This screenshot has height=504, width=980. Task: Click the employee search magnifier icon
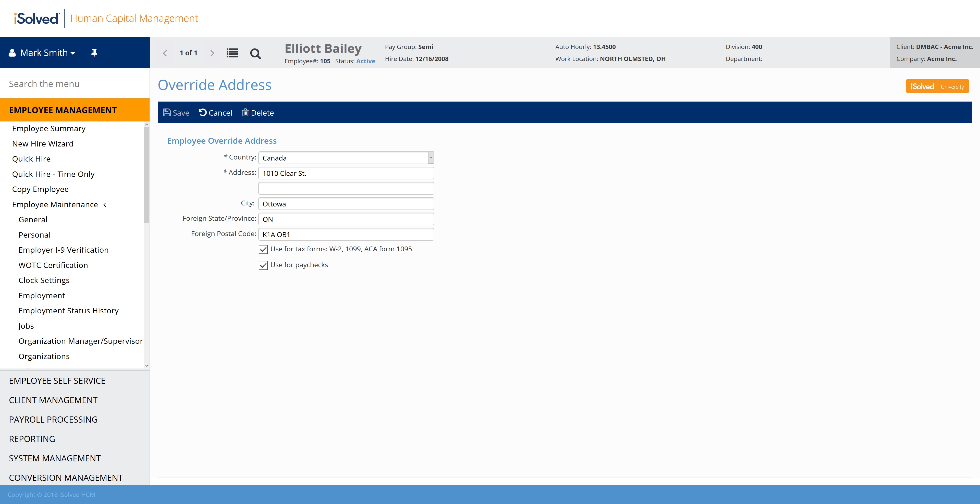(255, 54)
